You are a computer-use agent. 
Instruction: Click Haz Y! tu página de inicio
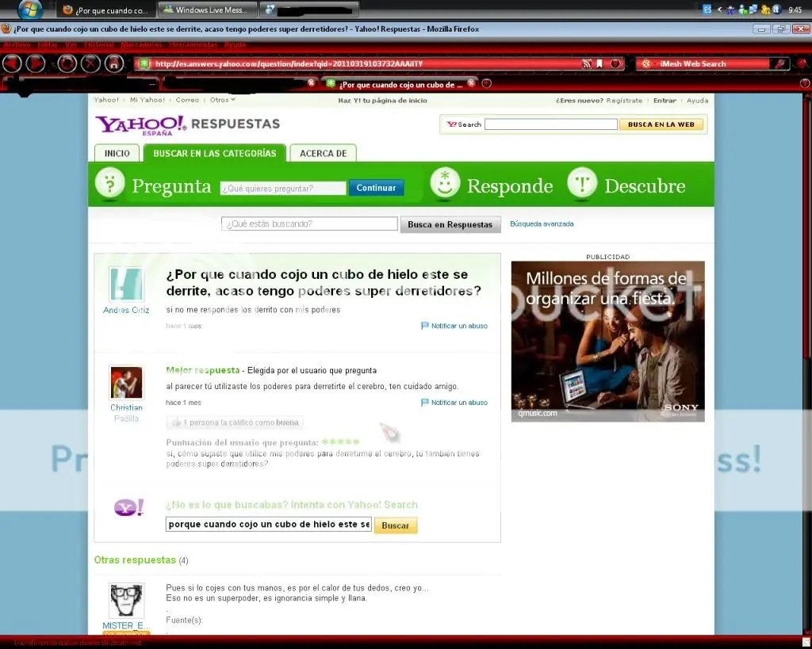pyautogui.click(x=382, y=101)
